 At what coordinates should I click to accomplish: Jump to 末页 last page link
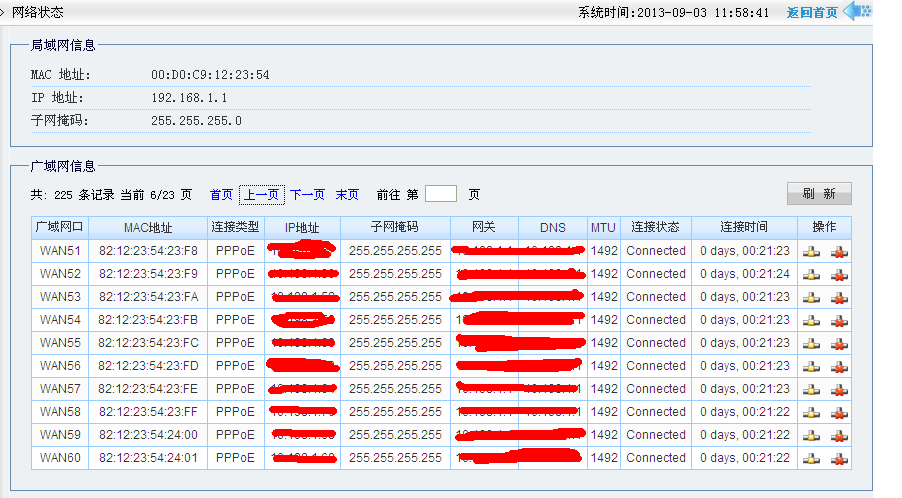pos(347,195)
